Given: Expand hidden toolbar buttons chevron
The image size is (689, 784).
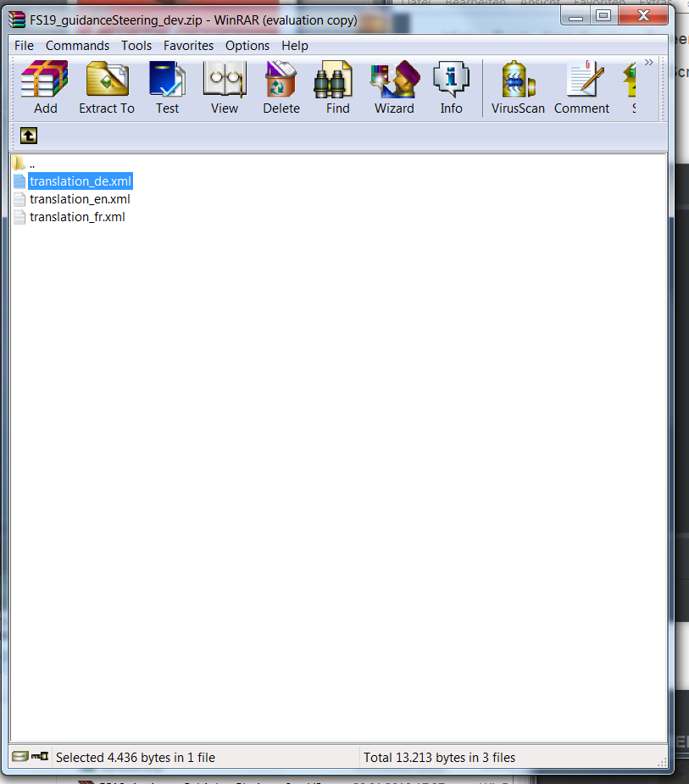Looking at the screenshot, I should (x=648, y=63).
